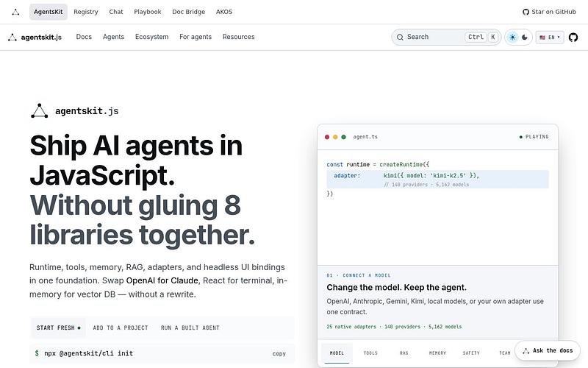Switch to light theme sun icon

(x=512, y=38)
